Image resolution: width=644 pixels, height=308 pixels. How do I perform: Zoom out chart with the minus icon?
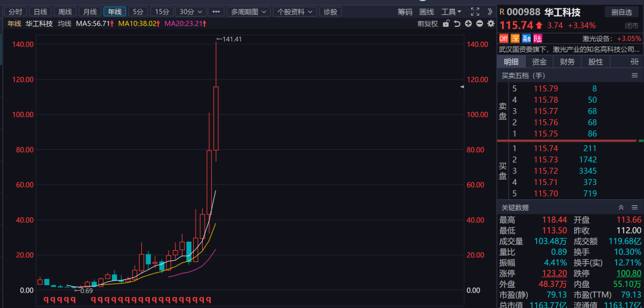(479, 24)
